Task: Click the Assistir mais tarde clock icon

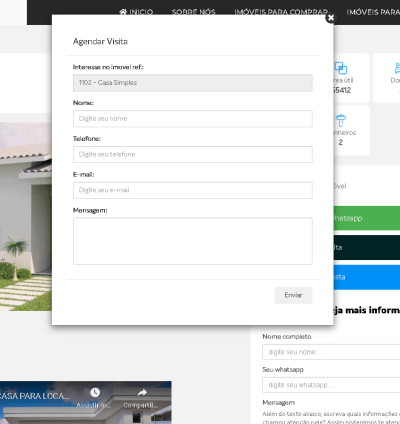Action: click(95, 392)
